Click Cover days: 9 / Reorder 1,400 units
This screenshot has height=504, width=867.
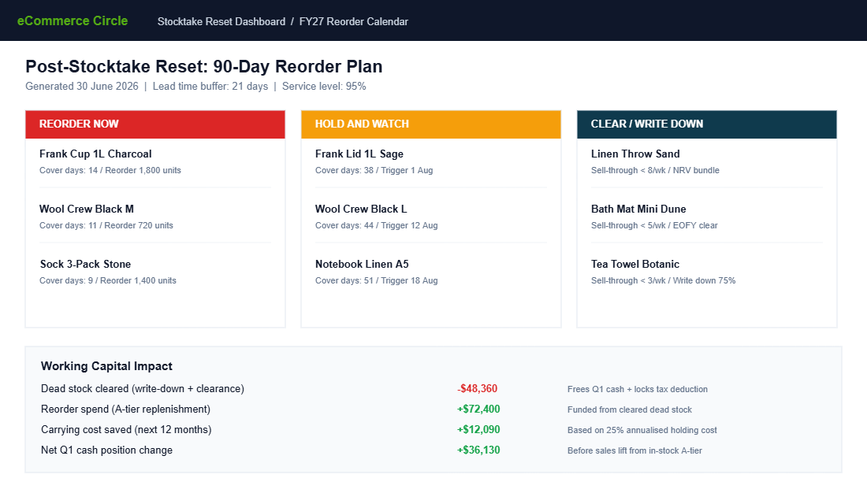(x=108, y=281)
